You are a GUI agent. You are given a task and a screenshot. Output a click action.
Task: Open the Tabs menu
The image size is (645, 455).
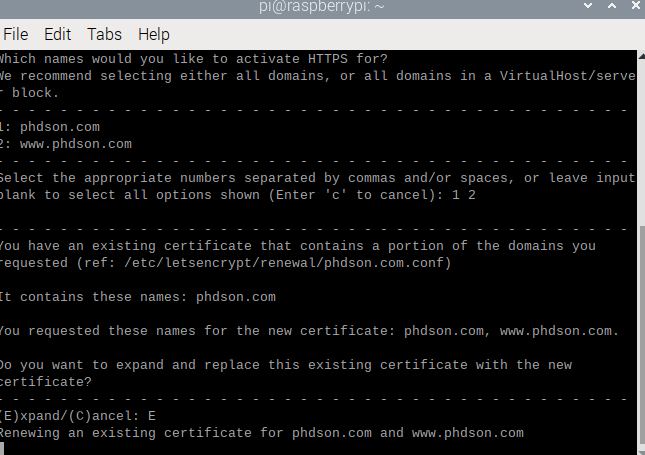click(104, 34)
